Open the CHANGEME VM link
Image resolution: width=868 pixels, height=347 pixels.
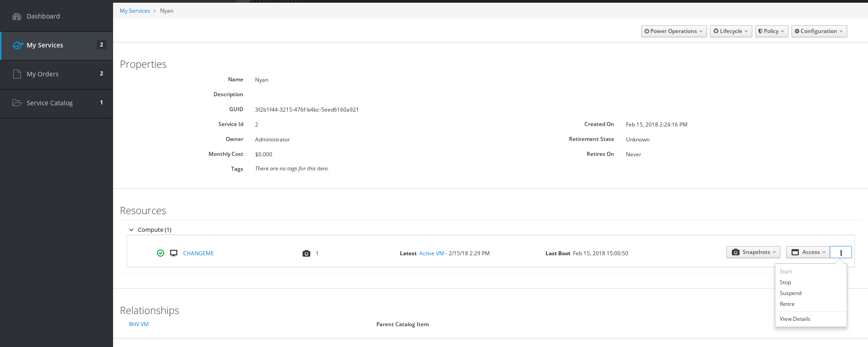coord(198,253)
